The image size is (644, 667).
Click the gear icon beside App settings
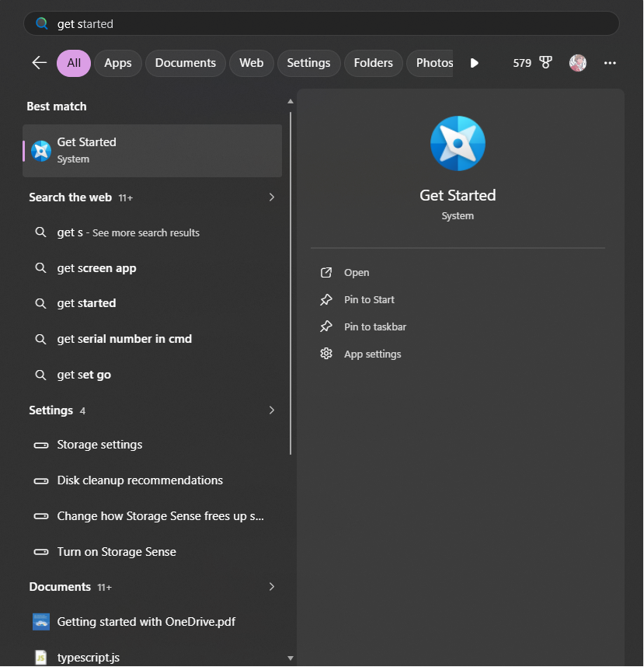(x=326, y=354)
